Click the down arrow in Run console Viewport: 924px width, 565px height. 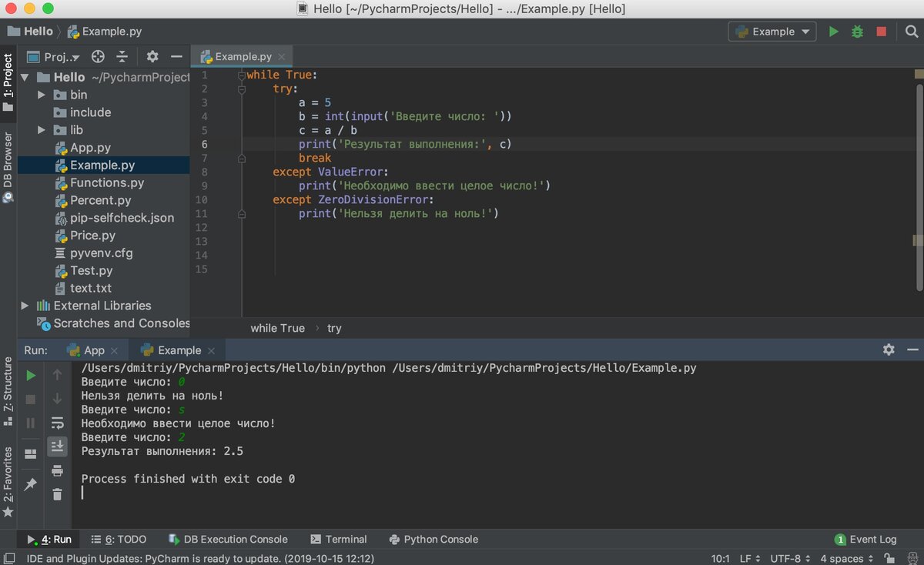pyautogui.click(x=58, y=399)
